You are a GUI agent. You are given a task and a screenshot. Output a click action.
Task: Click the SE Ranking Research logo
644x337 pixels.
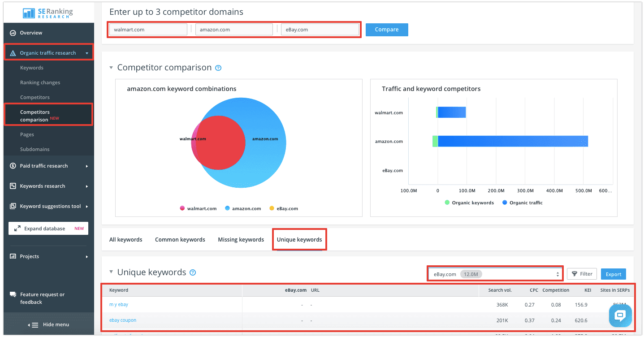(x=48, y=13)
